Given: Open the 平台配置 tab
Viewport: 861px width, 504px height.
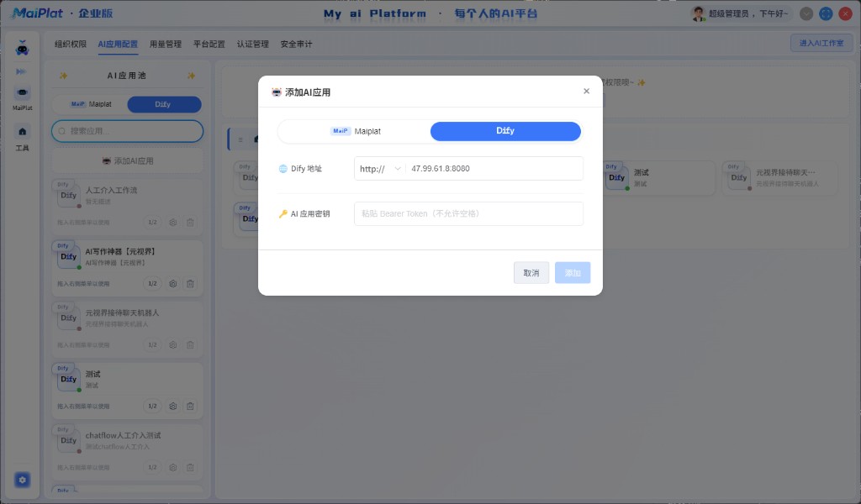Looking at the screenshot, I should pyautogui.click(x=209, y=44).
